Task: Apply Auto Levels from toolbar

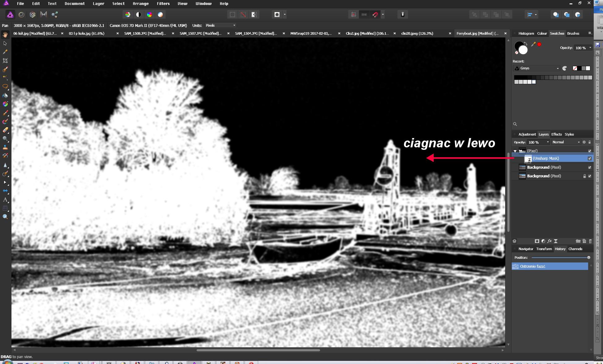Action: [128, 15]
